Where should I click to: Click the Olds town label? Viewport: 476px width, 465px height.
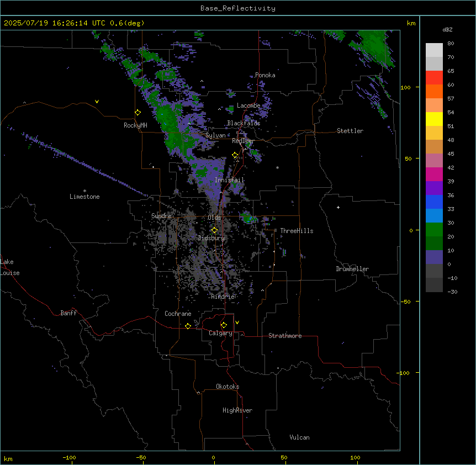tap(214, 218)
